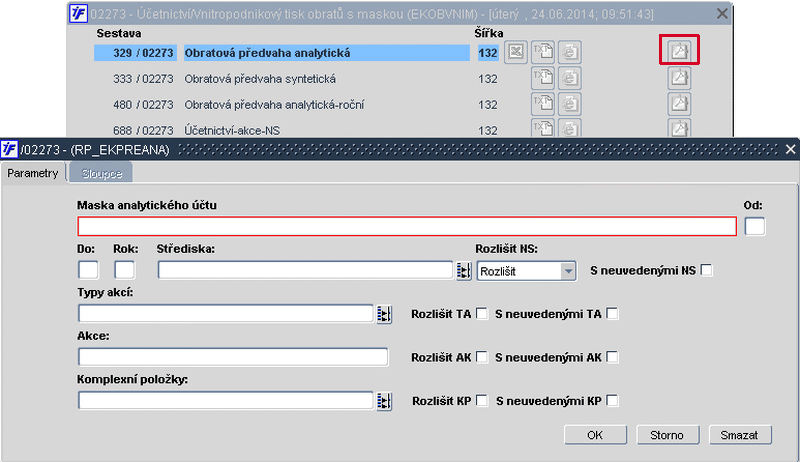Switch to the Parametry tab

click(x=33, y=173)
